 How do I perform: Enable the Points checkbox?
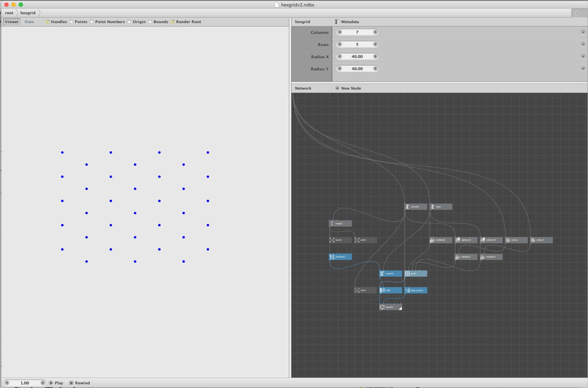pyautogui.click(x=71, y=22)
